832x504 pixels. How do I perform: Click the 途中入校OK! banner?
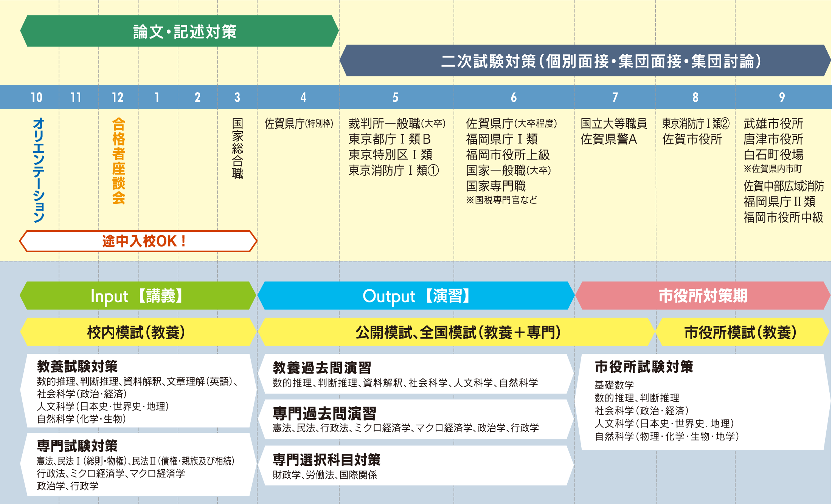coord(138,241)
